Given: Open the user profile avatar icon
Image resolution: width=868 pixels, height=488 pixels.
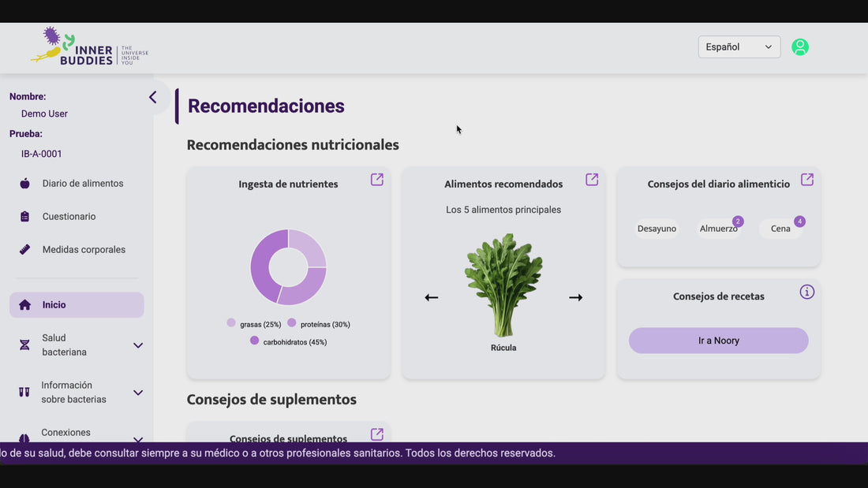Looking at the screenshot, I should (800, 47).
